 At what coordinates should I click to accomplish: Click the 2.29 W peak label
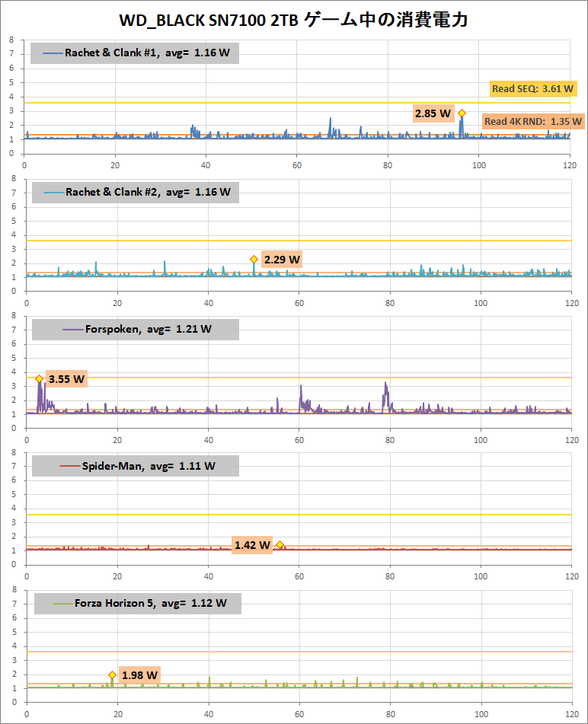coord(282,260)
